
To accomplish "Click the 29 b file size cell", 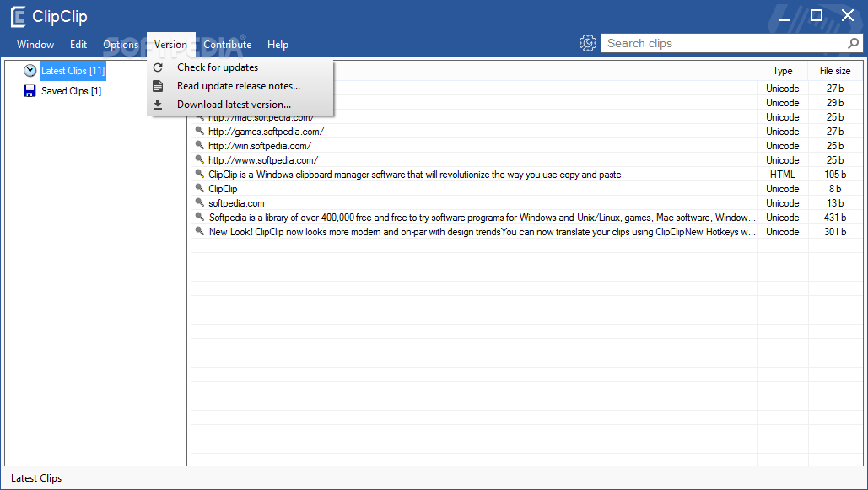I will tap(835, 102).
